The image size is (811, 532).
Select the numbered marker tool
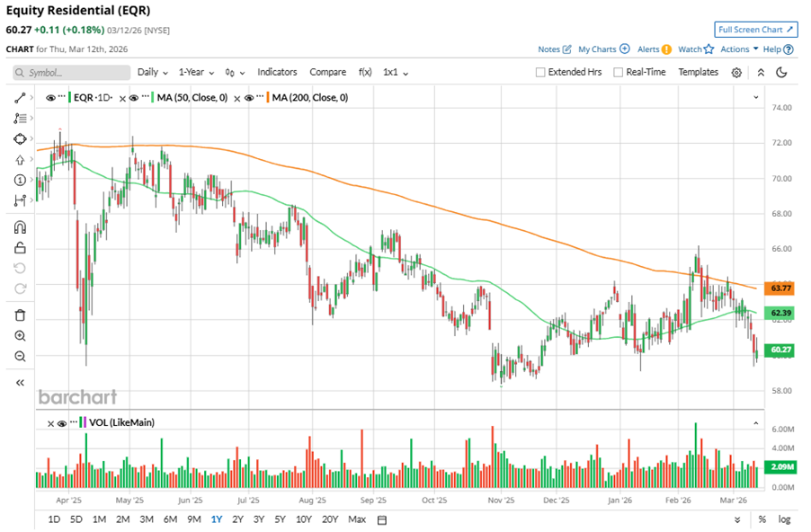tap(20, 180)
